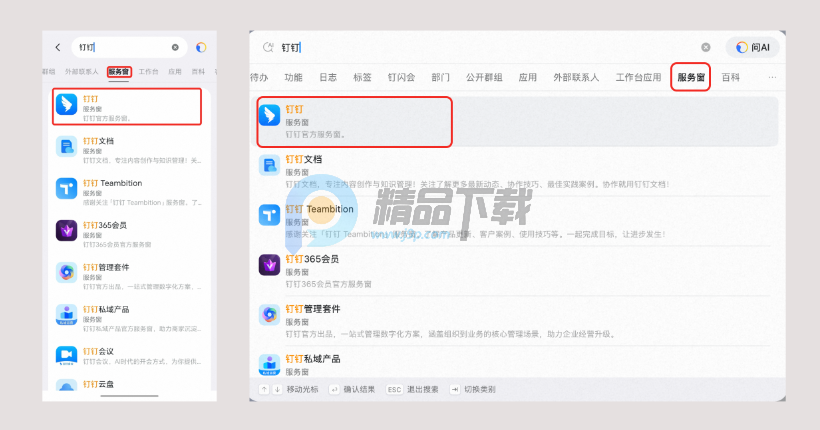Viewport: 820px width, 430px height.
Task: Open 钉钉私域产品 icon in desktop results
Action: 270,364
